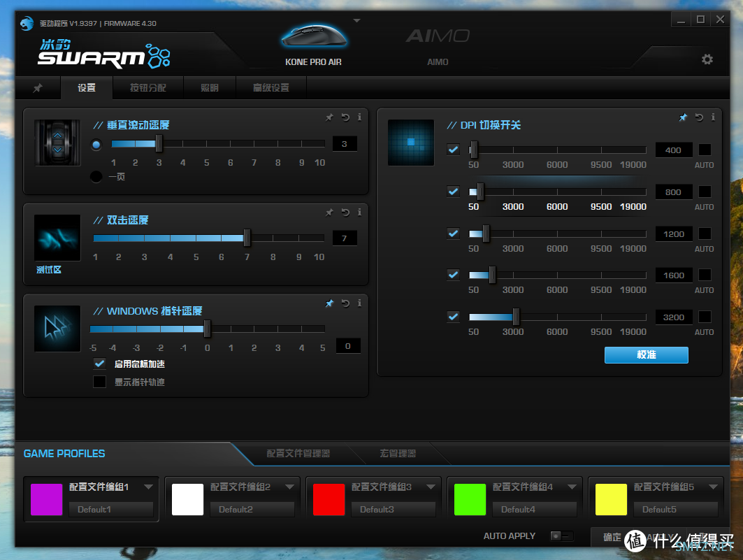This screenshot has width=743, height=560.
Task: Reset double-click speed setting
Action: [345, 213]
